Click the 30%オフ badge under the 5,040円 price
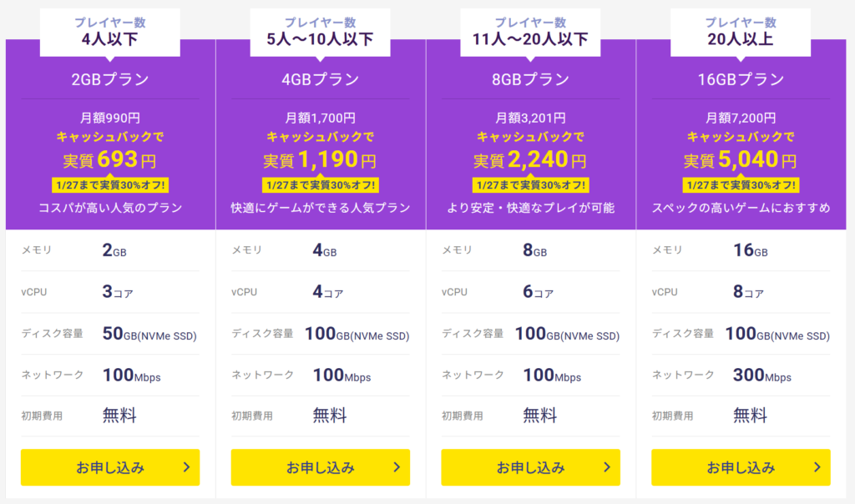The image size is (855, 504). click(x=741, y=185)
